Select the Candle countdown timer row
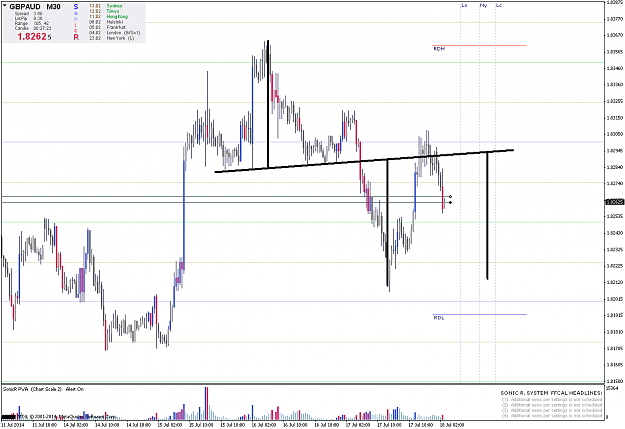625x429 pixels. pos(32,28)
